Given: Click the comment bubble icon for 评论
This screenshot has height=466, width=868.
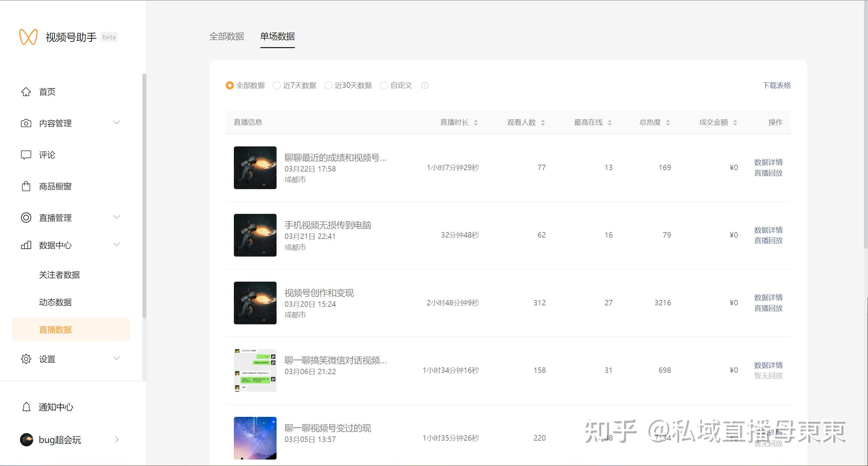Looking at the screenshot, I should (x=26, y=155).
